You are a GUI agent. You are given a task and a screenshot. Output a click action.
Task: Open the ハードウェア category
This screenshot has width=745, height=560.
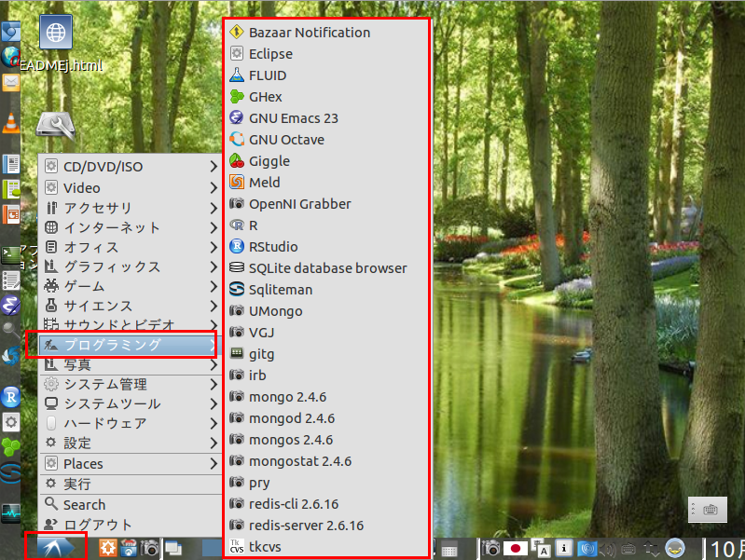click(x=130, y=423)
